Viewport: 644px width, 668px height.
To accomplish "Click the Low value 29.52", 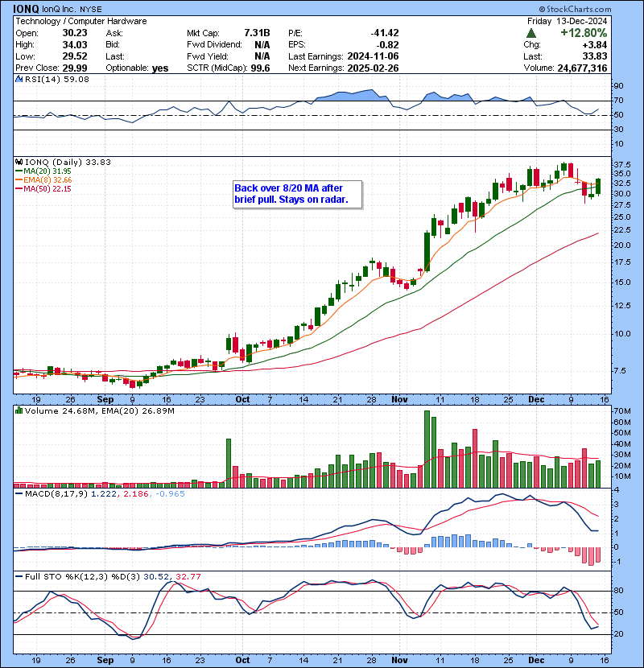I will [75, 56].
